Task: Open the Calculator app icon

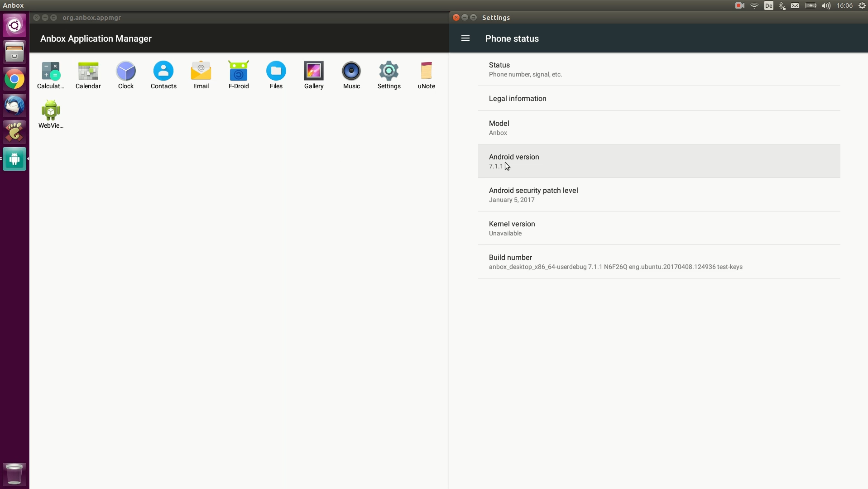Action: [x=50, y=76]
